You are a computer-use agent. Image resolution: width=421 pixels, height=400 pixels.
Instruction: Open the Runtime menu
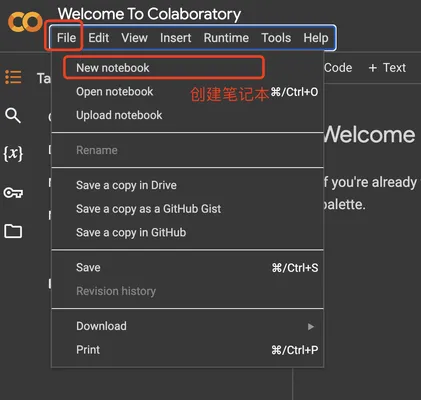pyautogui.click(x=226, y=38)
